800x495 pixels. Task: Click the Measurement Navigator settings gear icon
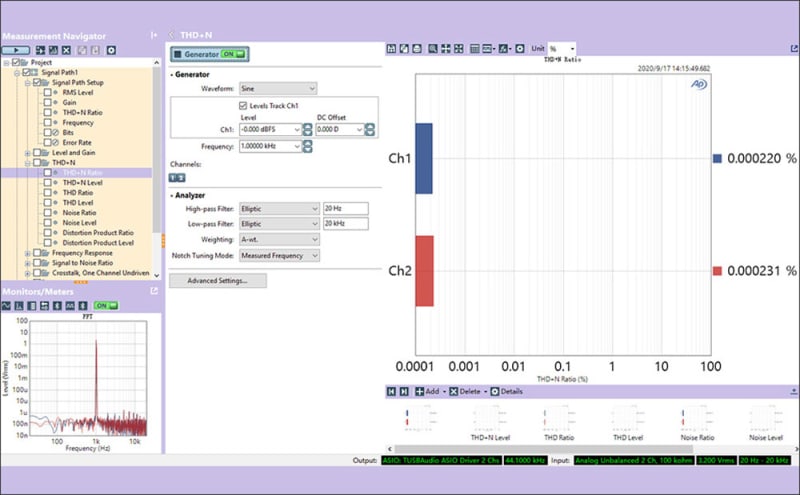tap(111, 50)
